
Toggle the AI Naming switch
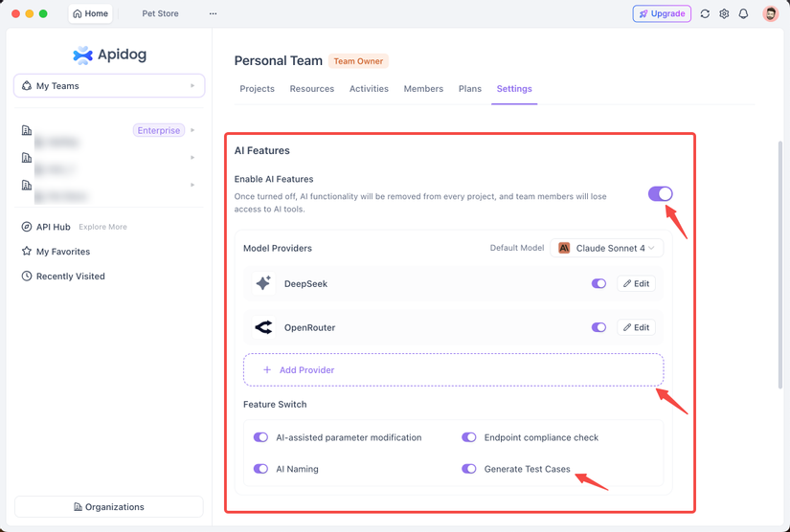coord(260,469)
